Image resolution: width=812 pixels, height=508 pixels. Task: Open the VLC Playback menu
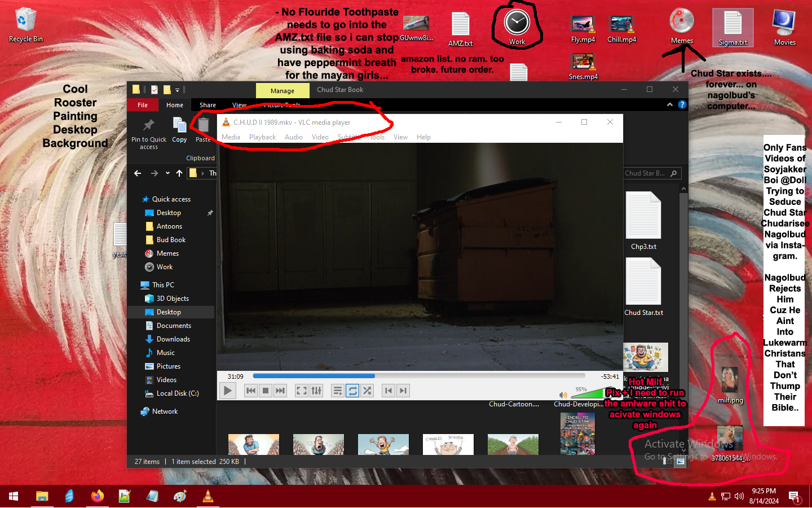tap(262, 137)
